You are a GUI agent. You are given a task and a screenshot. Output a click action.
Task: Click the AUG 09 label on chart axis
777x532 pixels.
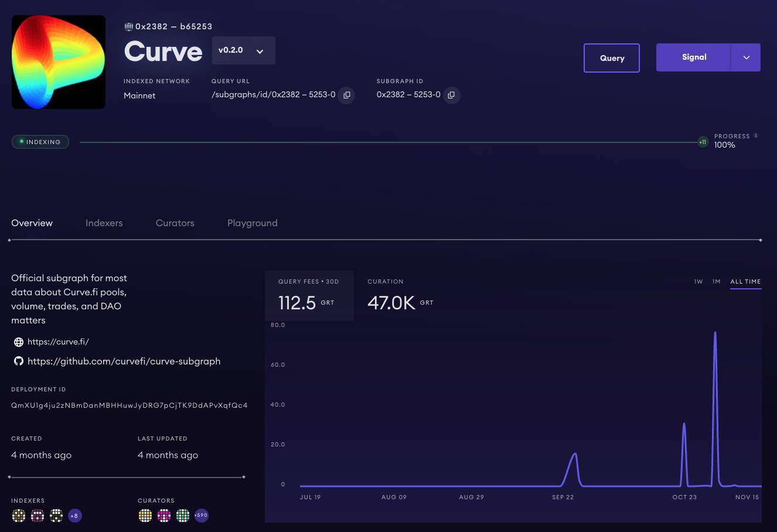(x=394, y=497)
